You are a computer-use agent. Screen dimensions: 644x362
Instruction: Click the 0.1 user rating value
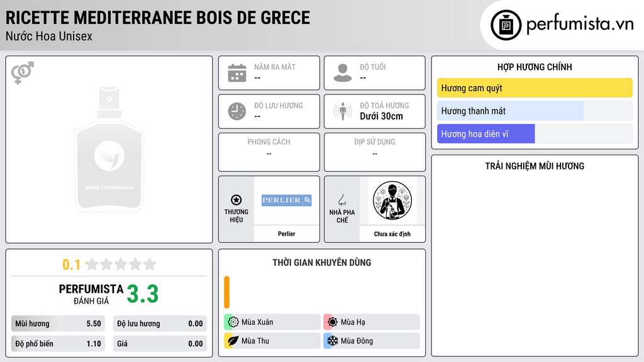tap(71, 265)
